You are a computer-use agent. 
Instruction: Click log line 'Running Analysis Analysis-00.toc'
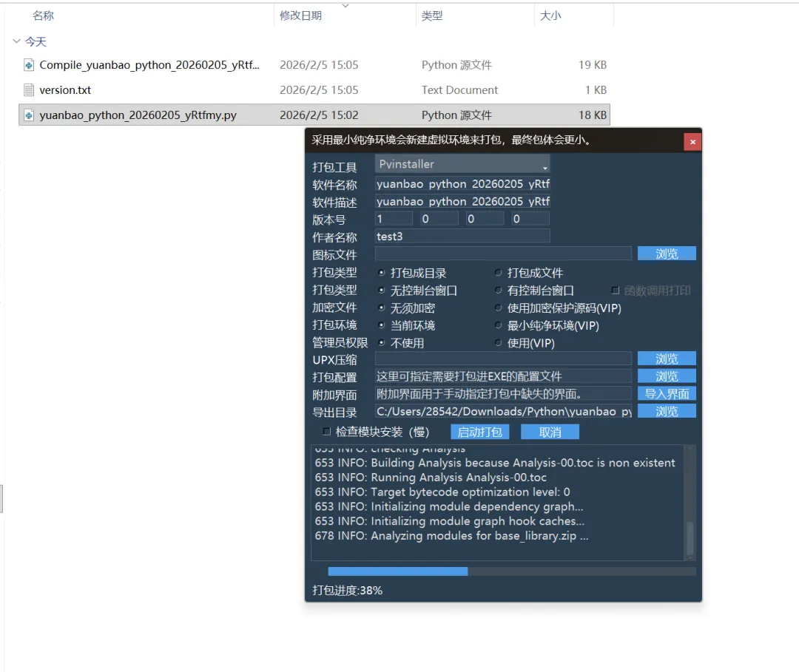431,478
